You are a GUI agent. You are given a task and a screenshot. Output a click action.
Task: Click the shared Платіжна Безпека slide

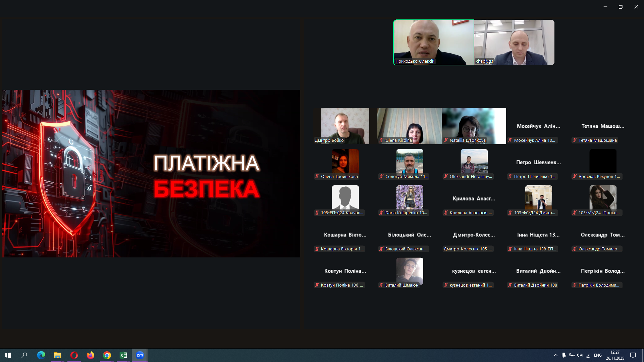151,173
